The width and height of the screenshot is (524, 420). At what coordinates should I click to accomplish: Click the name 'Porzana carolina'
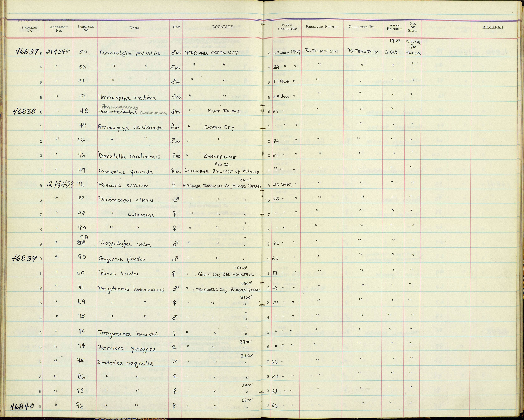coord(123,185)
